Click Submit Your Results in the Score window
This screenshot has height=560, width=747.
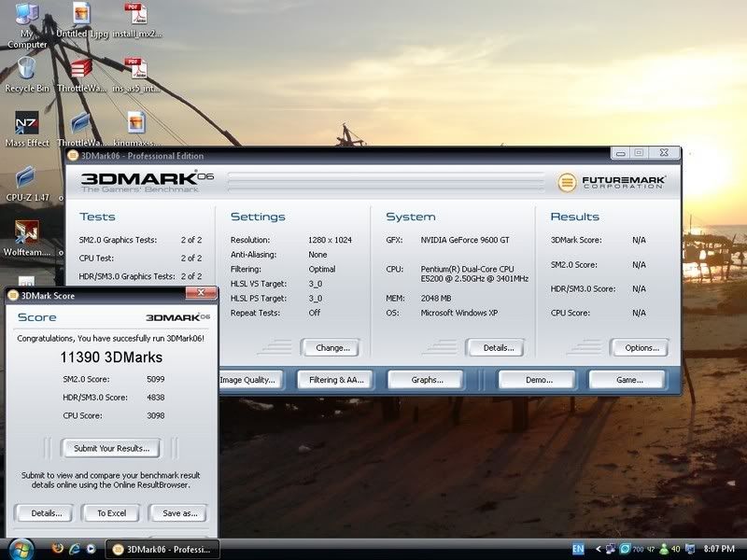[111, 448]
